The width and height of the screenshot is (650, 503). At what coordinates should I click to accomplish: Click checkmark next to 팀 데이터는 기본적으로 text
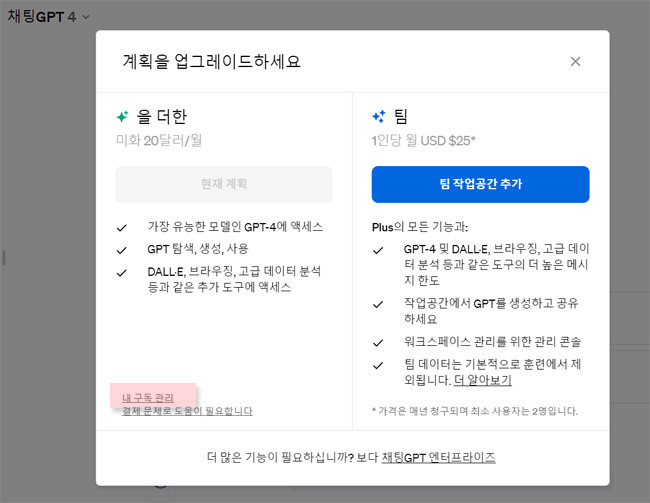coord(378,365)
